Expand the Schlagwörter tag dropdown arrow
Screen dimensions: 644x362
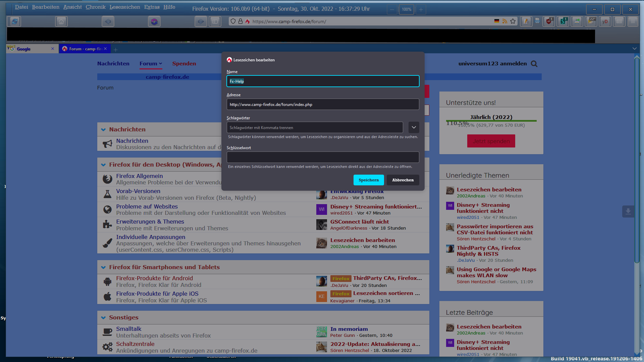tap(414, 127)
